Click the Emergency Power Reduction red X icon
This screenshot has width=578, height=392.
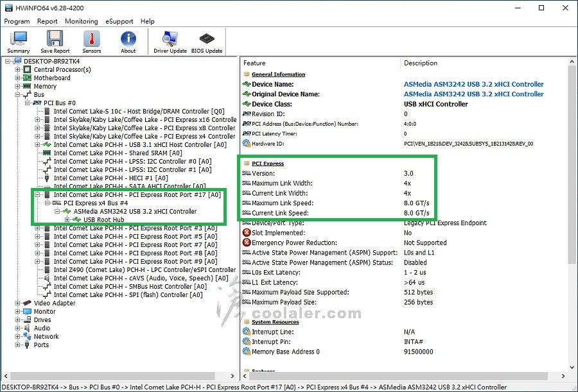(x=247, y=243)
